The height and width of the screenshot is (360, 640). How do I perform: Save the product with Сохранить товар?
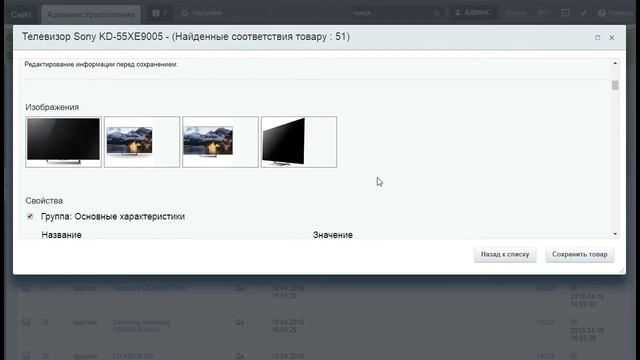[580, 254]
